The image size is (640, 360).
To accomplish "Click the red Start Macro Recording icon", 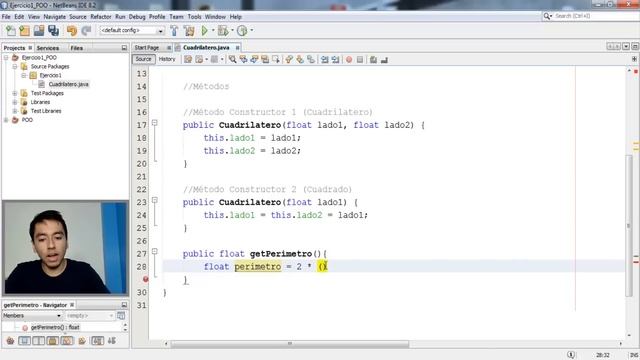I will point(349,60).
